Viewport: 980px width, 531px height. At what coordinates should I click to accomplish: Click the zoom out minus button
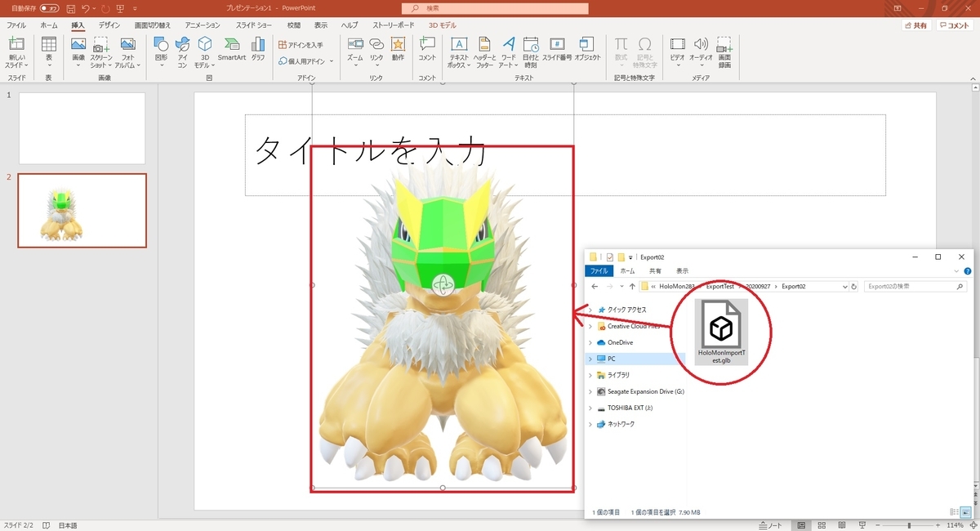(878, 524)
